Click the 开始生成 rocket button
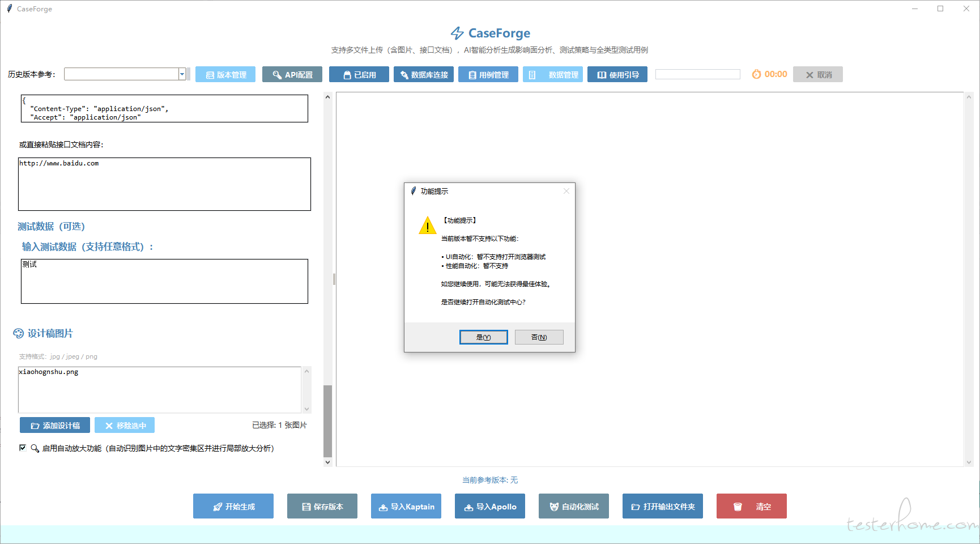The image size is (980, 544). pyautogui.click(x=233, y=507)
